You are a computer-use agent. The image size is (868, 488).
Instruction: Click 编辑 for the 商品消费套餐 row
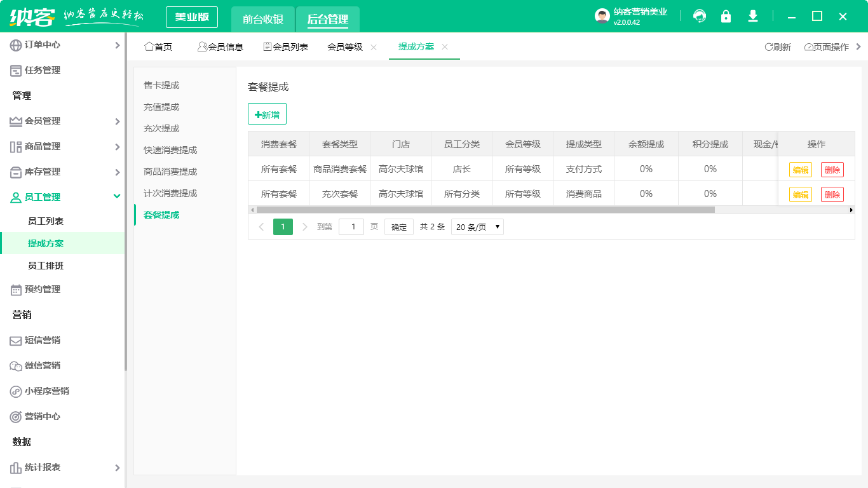tap(800, 170)
